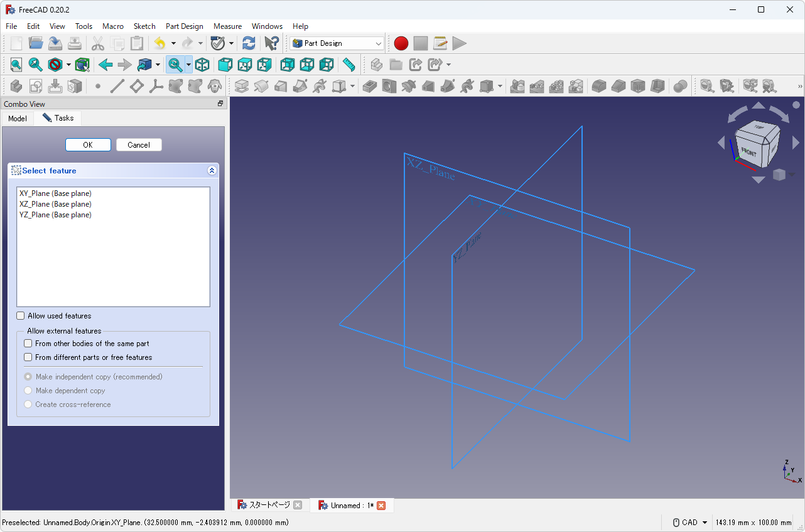Image resolution: width=805 pixels, height=532 pixels.
Task: Click the Create Sketch icon
Action: (x=36, y=86)
